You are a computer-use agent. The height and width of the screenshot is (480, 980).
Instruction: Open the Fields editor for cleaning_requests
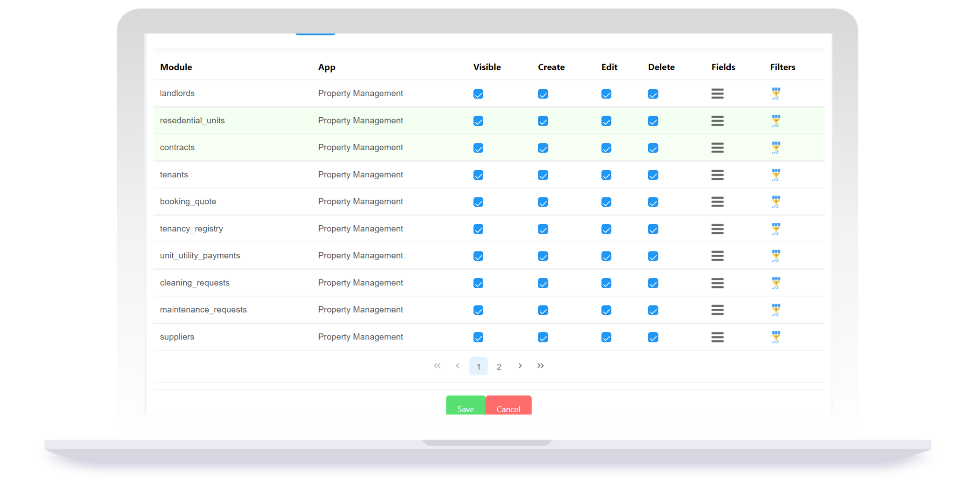point(717,283)
